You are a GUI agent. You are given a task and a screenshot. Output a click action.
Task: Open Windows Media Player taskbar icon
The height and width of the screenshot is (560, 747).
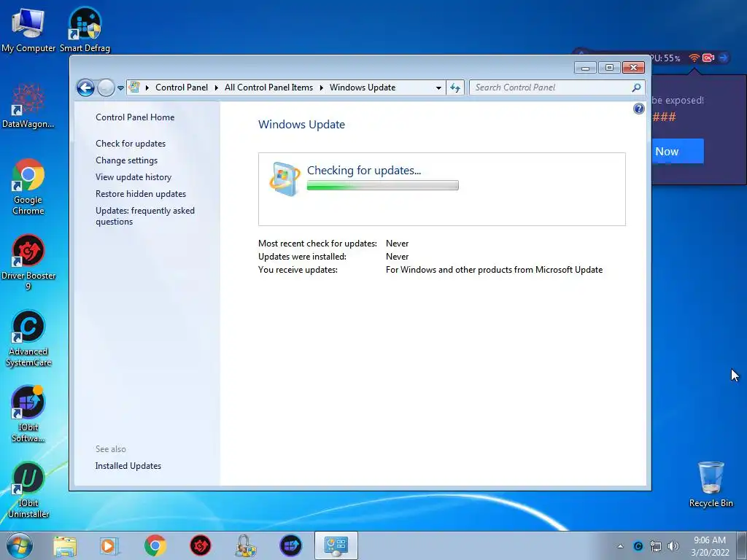point(109,545)
